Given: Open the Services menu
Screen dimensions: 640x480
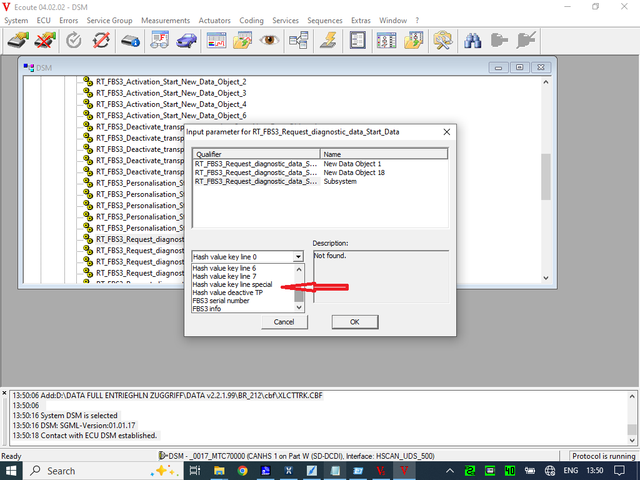Looking at the screenshot, I should (285, 20).
